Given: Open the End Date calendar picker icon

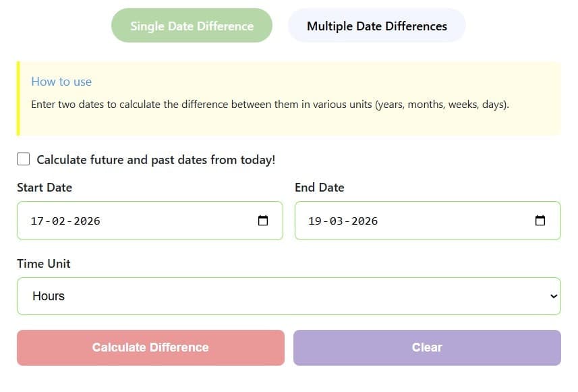Looking at the screenshot, I should (x=540, y=220).
